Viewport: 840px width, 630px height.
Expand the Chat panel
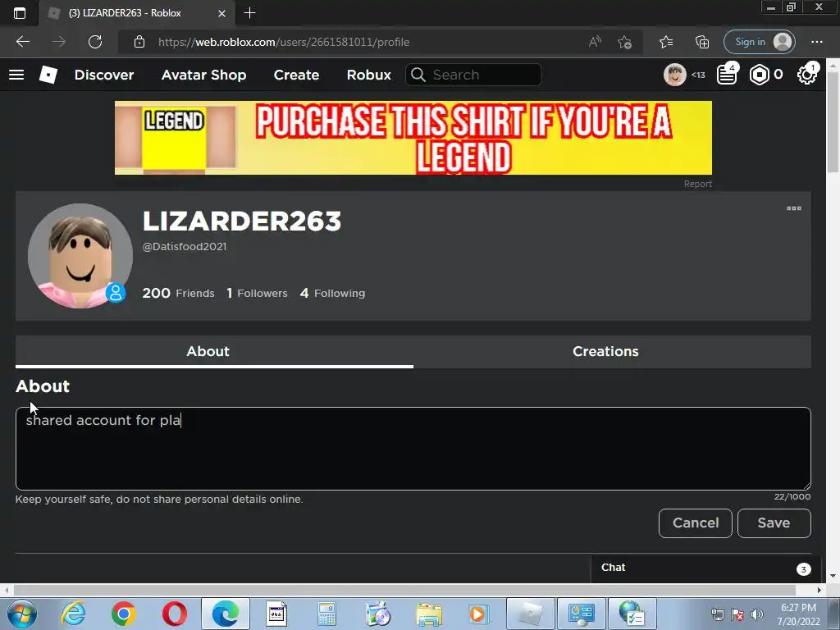(705, 568)
